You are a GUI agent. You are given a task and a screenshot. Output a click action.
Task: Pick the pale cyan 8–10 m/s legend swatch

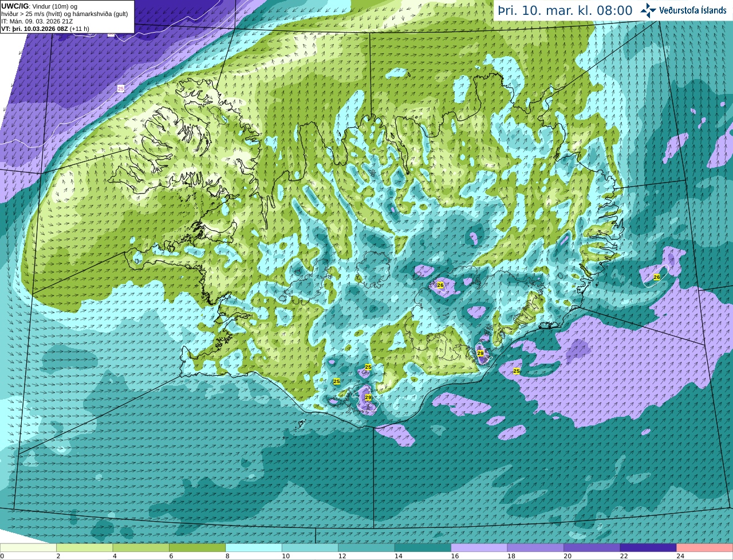pyautogui.click(x=254, y=547)
